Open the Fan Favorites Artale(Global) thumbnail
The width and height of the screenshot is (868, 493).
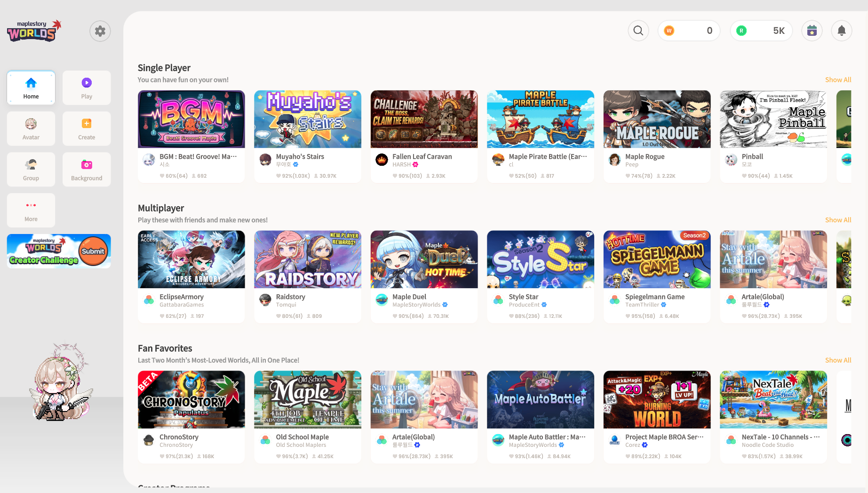click(x=424, y=400)
